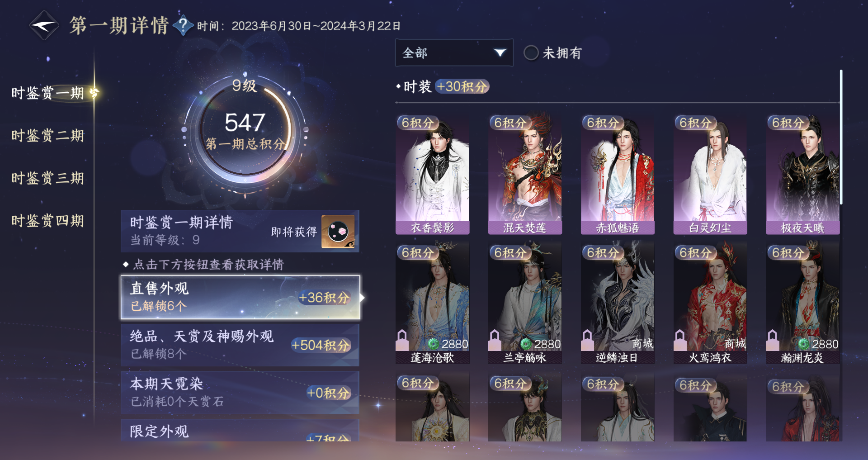The image size is (868, 460).
Task: Switch to 时鉴赏二期 tab
Action: click(47, 136)
